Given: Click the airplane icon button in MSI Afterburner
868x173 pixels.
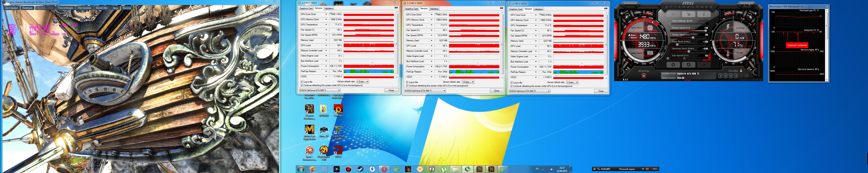Looking at the screenshot, I should coord(688,14).
